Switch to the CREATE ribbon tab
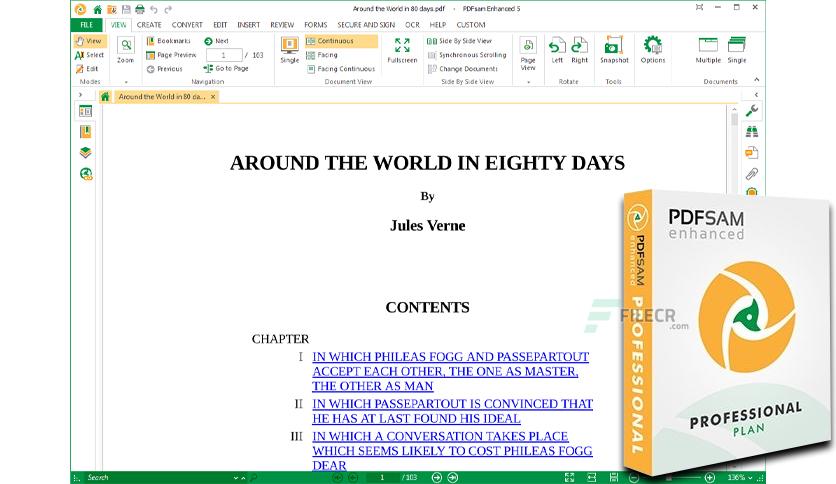836x484 pixels. coord(149,25)
